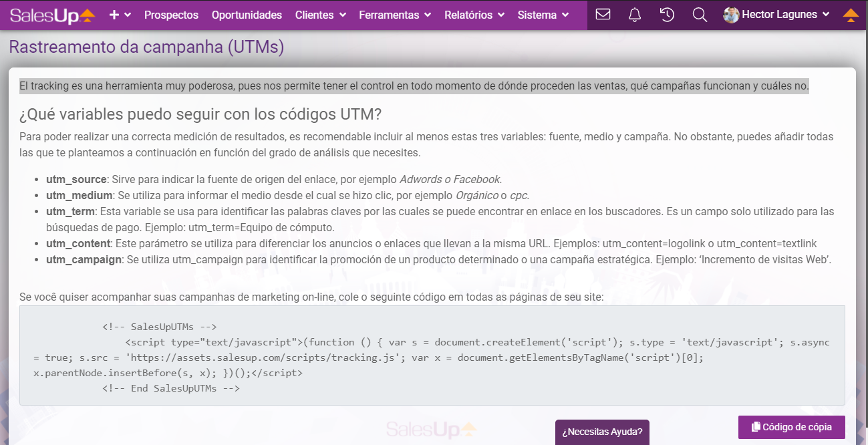Open the mail envelope icon

tap(603, 14)
